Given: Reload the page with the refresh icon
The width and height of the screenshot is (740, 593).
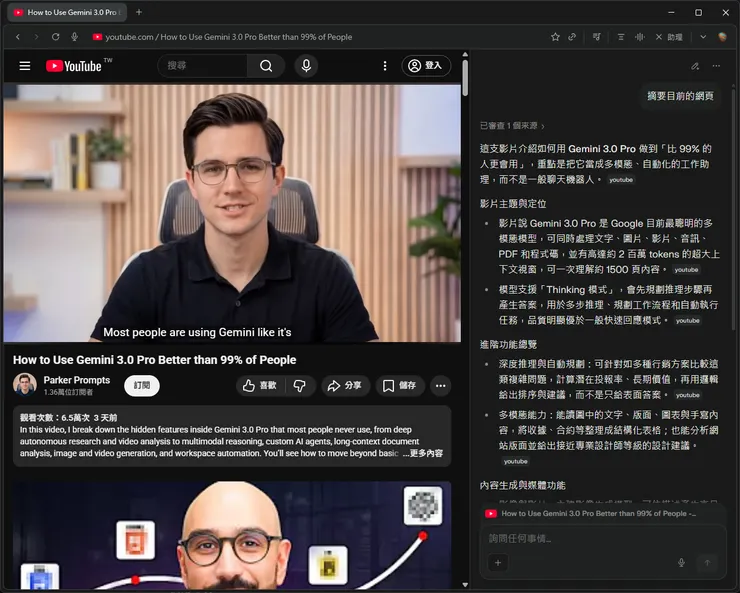Looking at the screenshot, I should (55, 37).
